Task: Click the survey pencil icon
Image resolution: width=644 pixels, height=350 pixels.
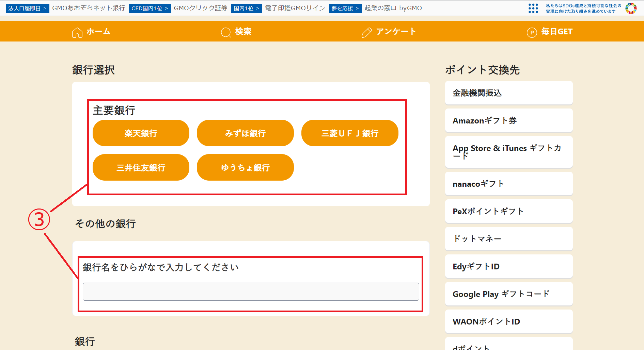Action: pyautogui.click(x=367, y=32)
